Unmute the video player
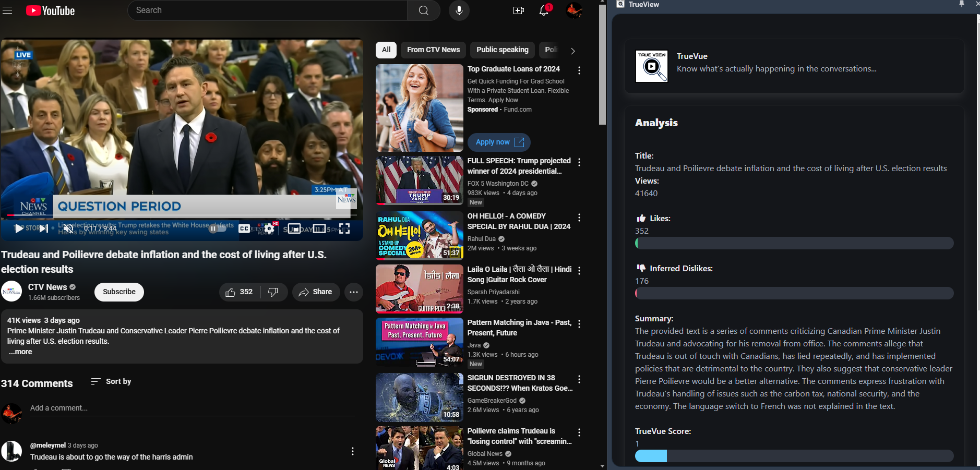This screenshot has height=470, width=980. (68, 228)
